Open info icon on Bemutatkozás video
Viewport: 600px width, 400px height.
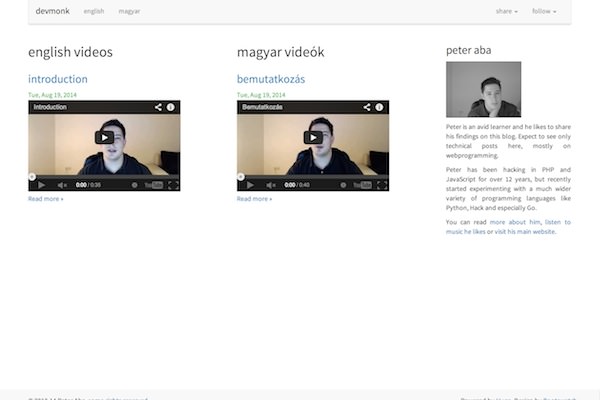(379, 106)
